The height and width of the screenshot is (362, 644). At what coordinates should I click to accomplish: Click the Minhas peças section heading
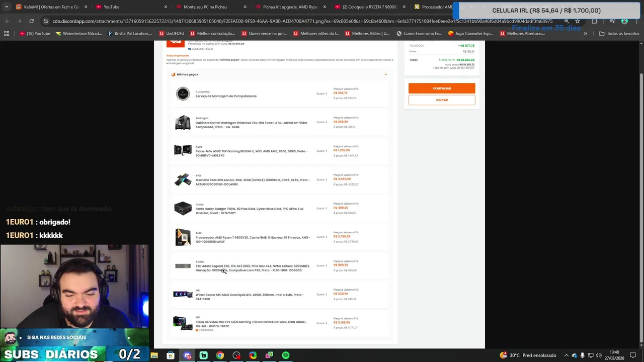click(x=187, y=74)
